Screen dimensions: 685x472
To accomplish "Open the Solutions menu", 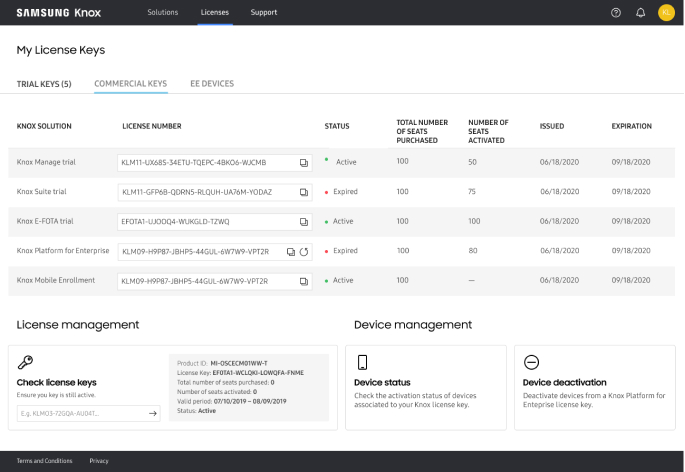I will click(163, 12).
